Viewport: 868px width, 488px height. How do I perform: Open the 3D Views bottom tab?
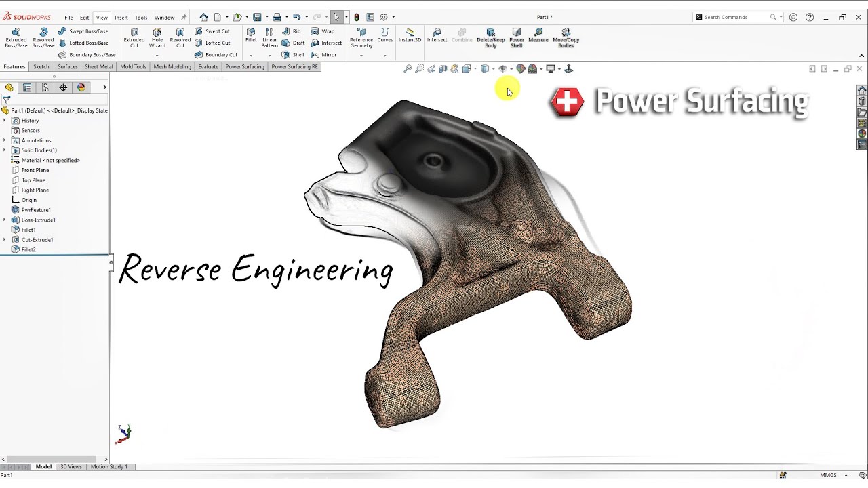tap(71, 467)
